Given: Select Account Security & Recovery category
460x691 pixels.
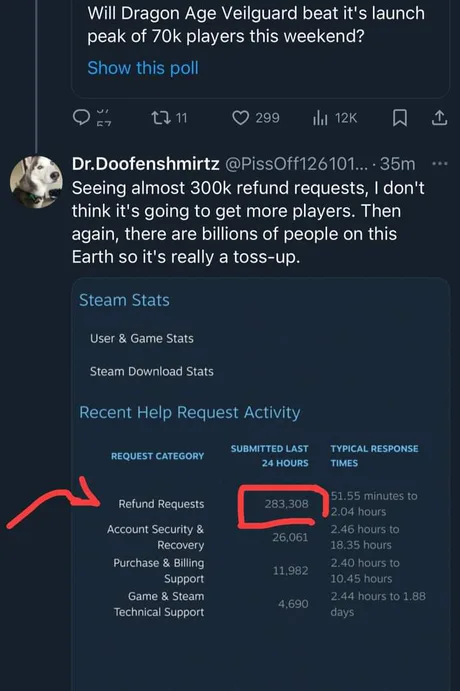Looking at the screenshot, I should (156, 537).
